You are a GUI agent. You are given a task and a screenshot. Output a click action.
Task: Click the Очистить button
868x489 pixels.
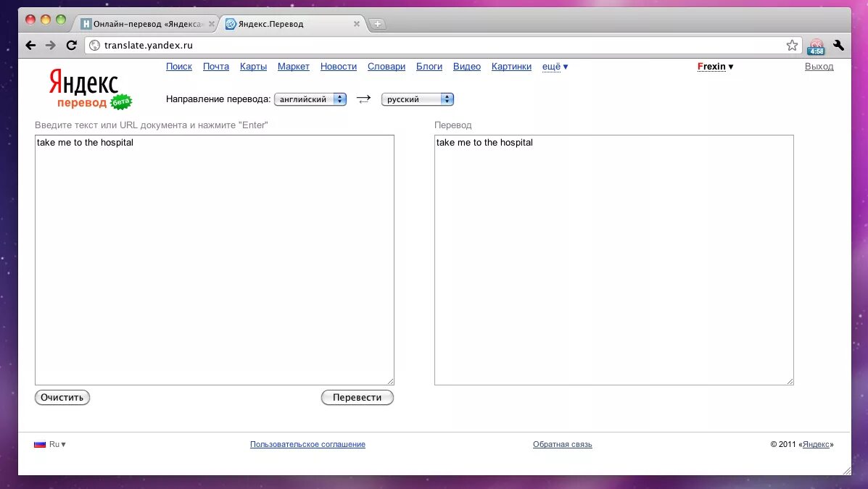click(62, 397)
